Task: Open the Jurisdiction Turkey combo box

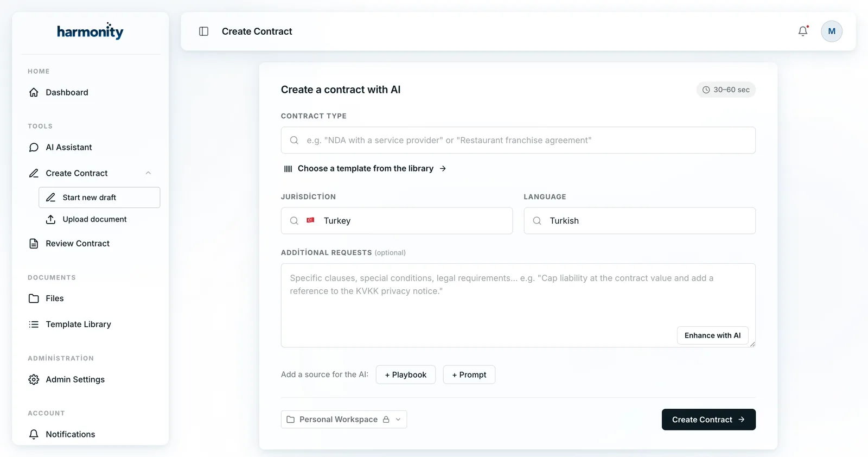Action: (397, 221)
